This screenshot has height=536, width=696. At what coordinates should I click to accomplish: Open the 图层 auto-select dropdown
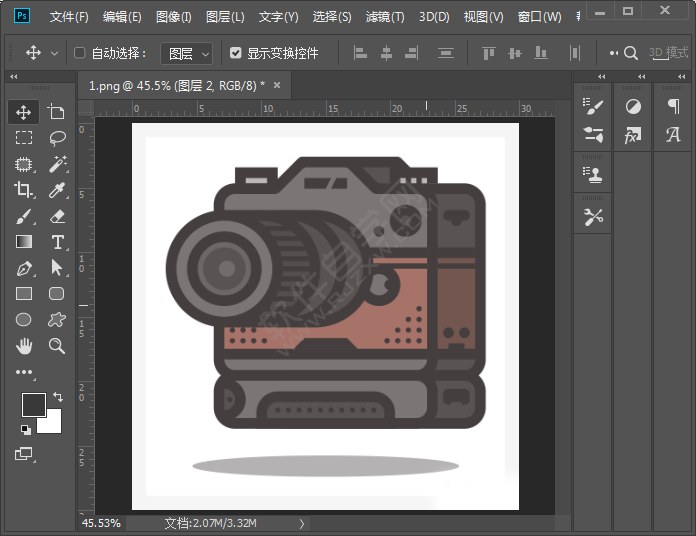[x=189, y=53]
